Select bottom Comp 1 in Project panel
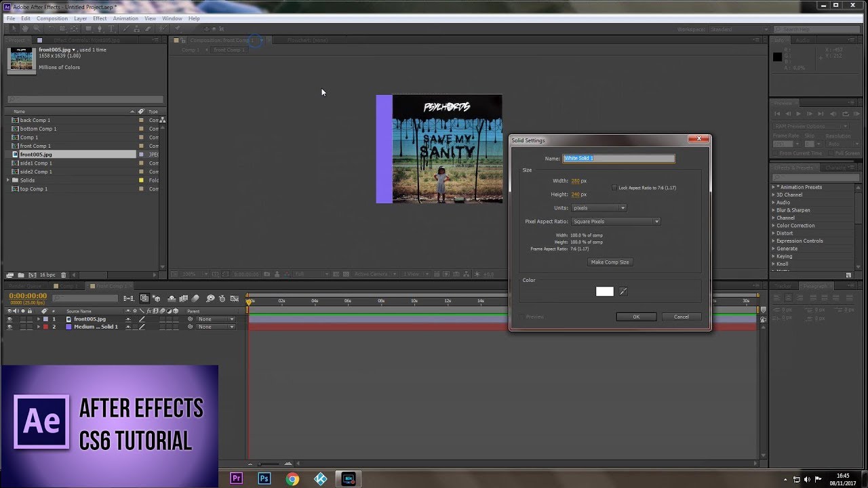868x488 pixels. (38, 129)
